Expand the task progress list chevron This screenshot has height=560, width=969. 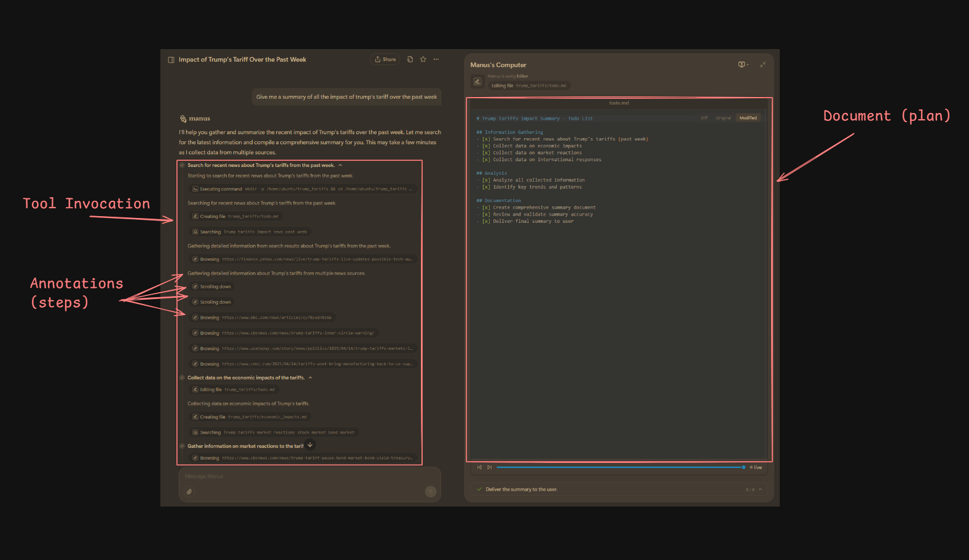click(x=760, y=489)
